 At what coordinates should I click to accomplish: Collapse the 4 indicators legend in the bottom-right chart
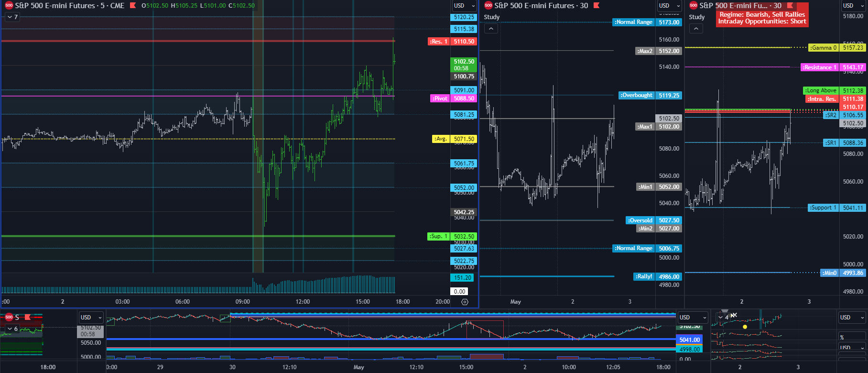724,317
